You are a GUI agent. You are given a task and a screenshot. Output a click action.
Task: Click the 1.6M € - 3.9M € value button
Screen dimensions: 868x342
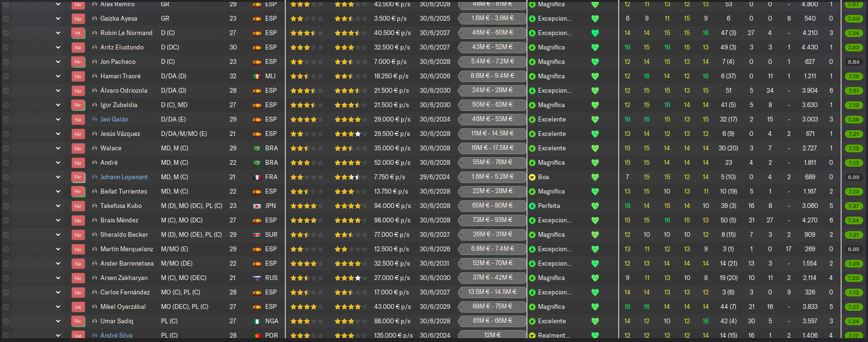point(492,18)
